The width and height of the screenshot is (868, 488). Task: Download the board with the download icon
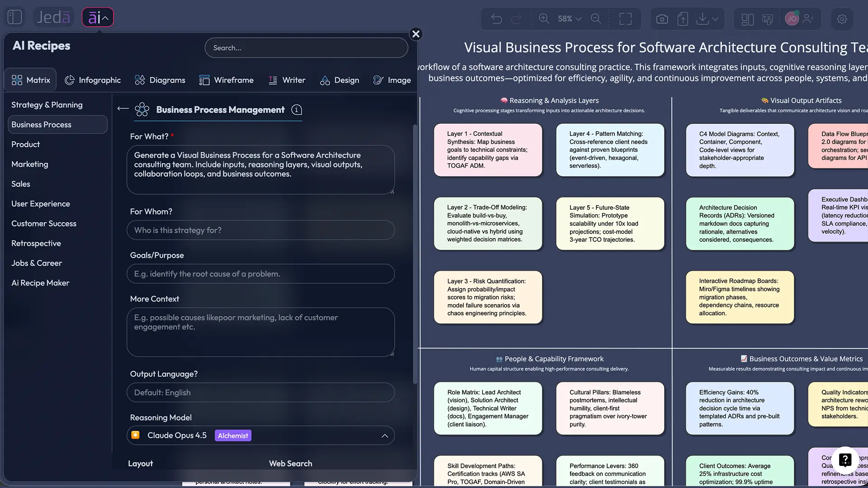click(703, 19)
